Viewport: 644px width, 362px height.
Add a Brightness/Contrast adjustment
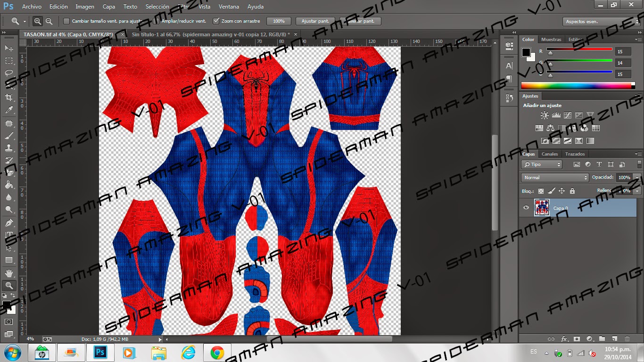545,115
